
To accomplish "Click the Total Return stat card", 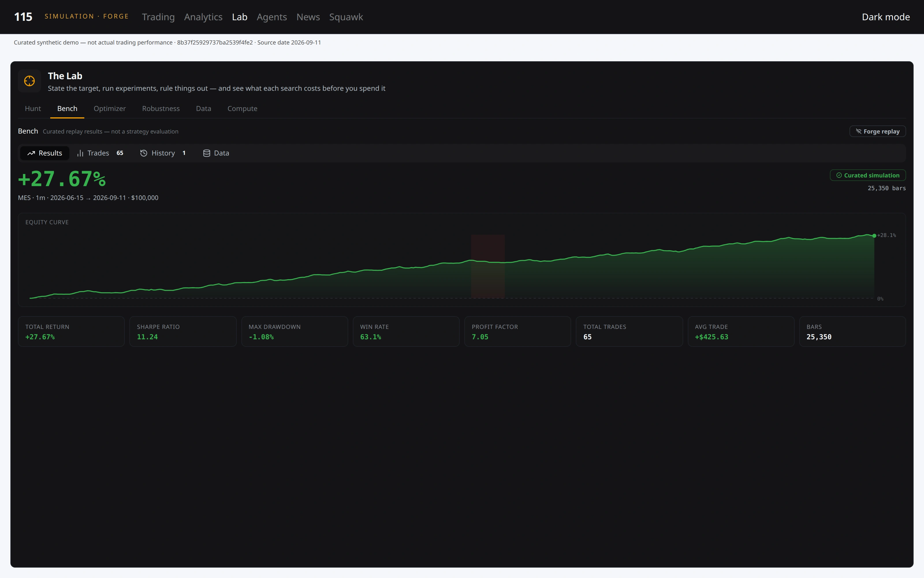I will coord(71,331).
